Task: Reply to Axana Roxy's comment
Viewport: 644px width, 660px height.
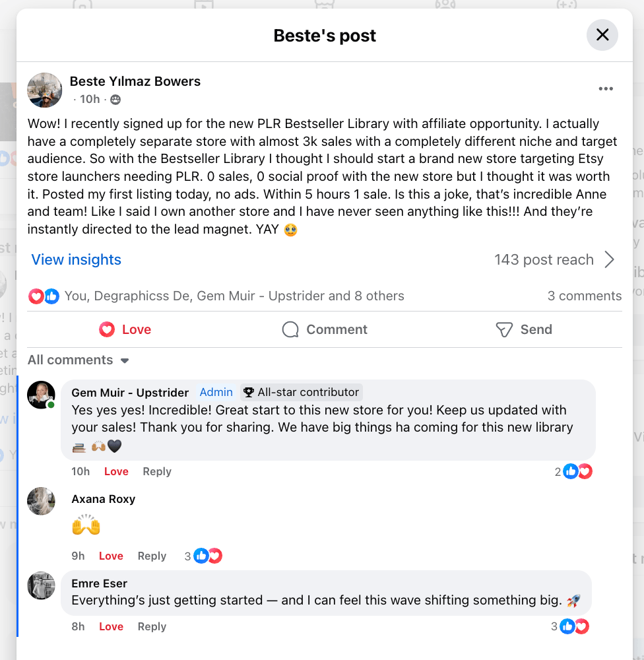Action: coord(152,556)
